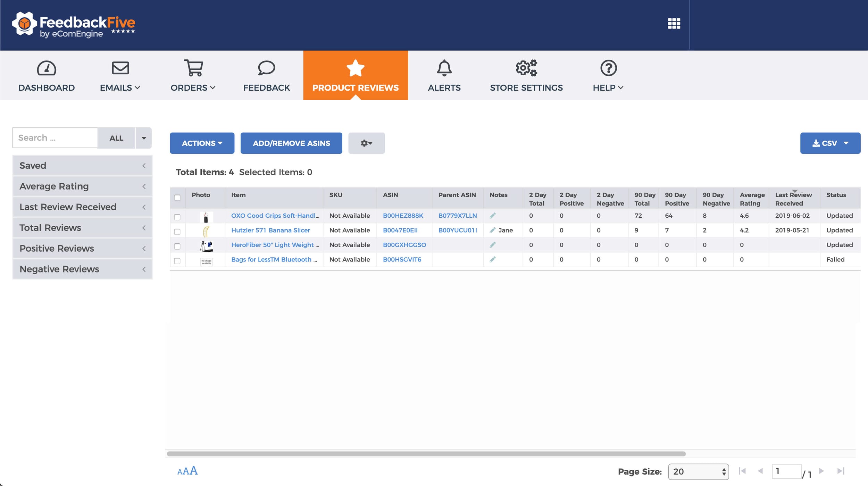Expand the Last Review Received filter
Viewport: 868px width, 502px height.
82,207
